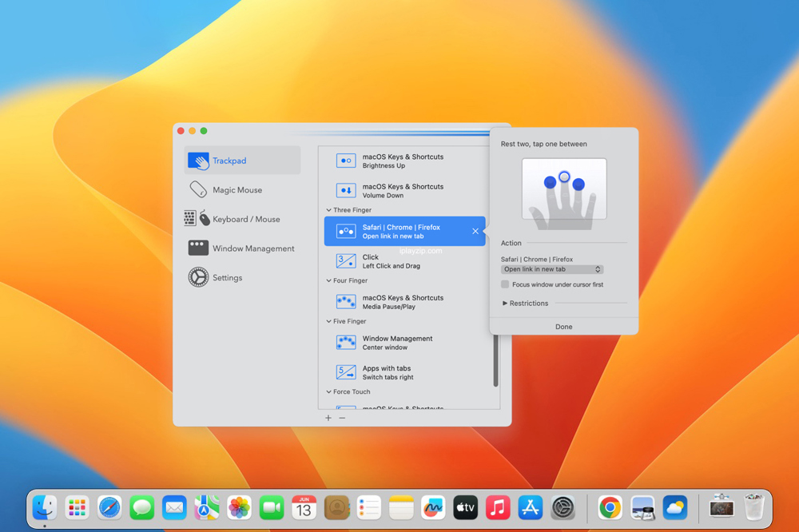Open Music from the Dock
799x532 pixels.
click(498, 508)
